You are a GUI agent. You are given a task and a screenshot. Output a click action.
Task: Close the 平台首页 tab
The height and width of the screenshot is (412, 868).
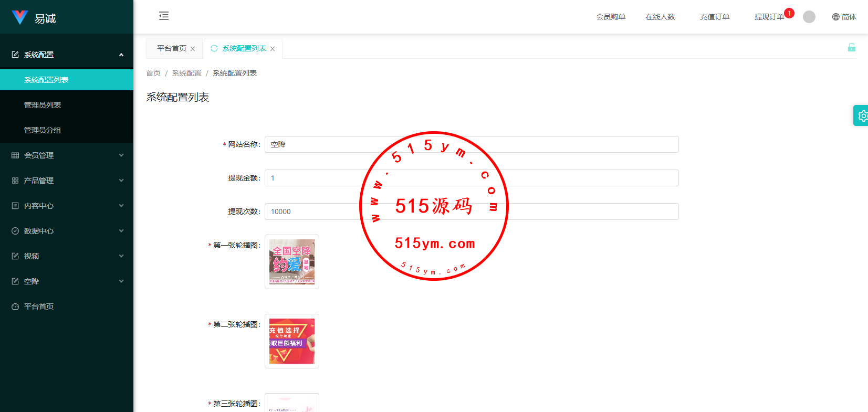193,49
